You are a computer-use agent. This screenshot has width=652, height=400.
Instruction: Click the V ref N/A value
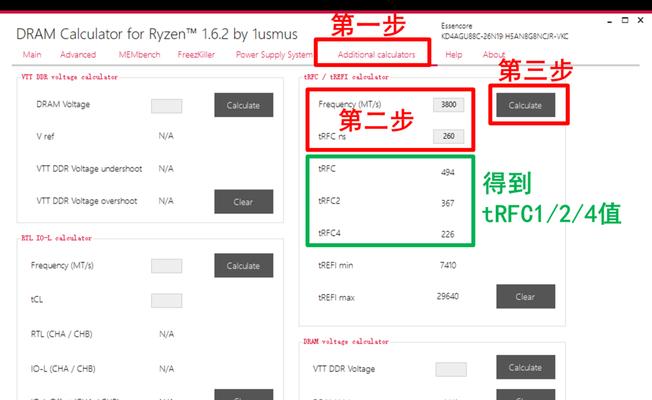pyautogui.click(x=166, y=136)
